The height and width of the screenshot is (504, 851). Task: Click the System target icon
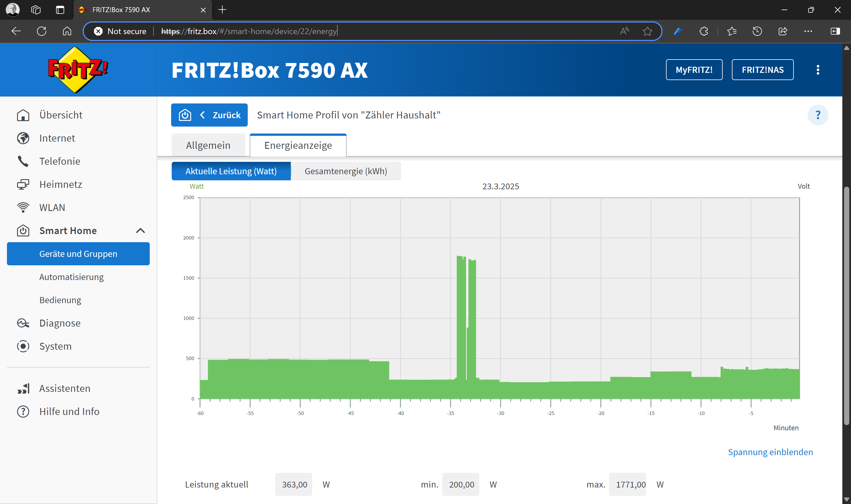point(23,346)
